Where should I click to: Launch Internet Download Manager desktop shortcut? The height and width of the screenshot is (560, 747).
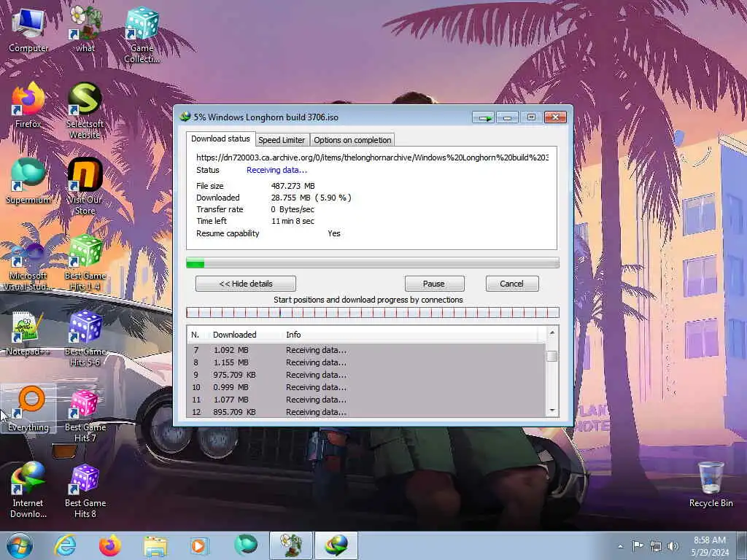28,489
